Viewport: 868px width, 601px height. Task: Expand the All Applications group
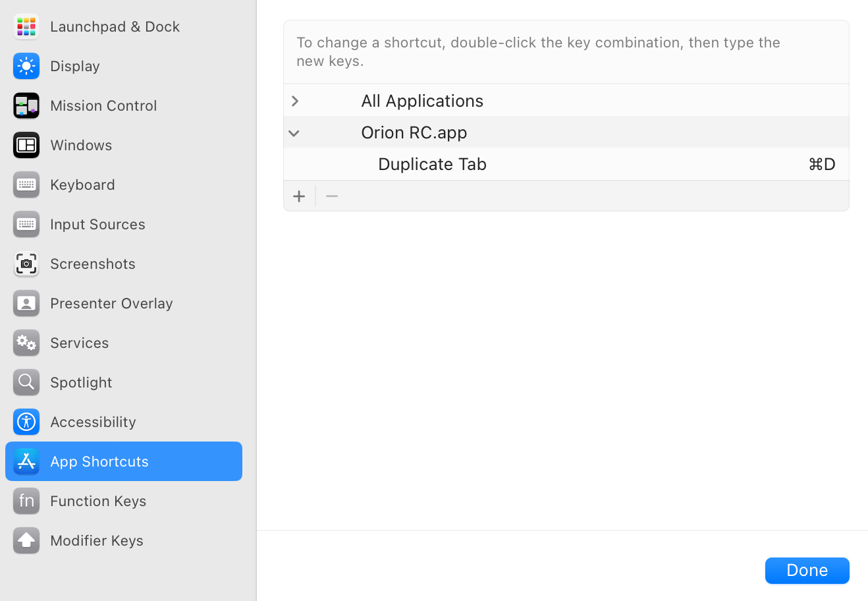[x=295, y=101]
